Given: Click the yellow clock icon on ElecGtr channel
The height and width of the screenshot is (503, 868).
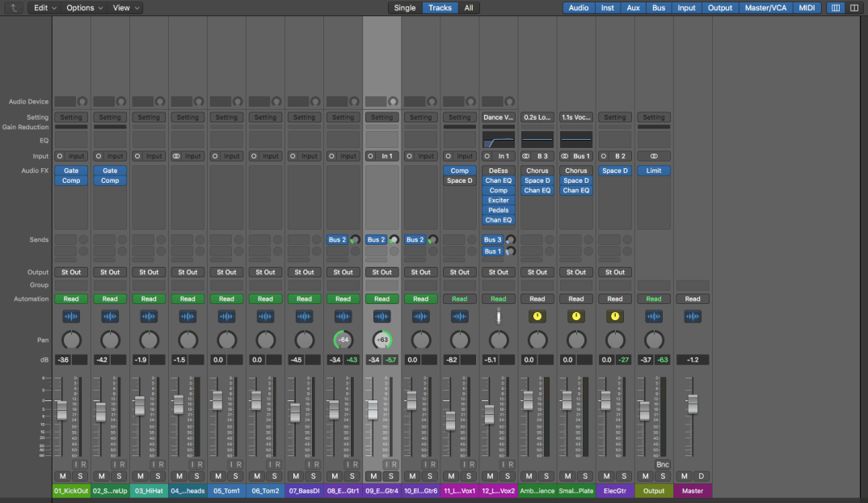Looking at the screenshot, I should click(x=615, y=316).
